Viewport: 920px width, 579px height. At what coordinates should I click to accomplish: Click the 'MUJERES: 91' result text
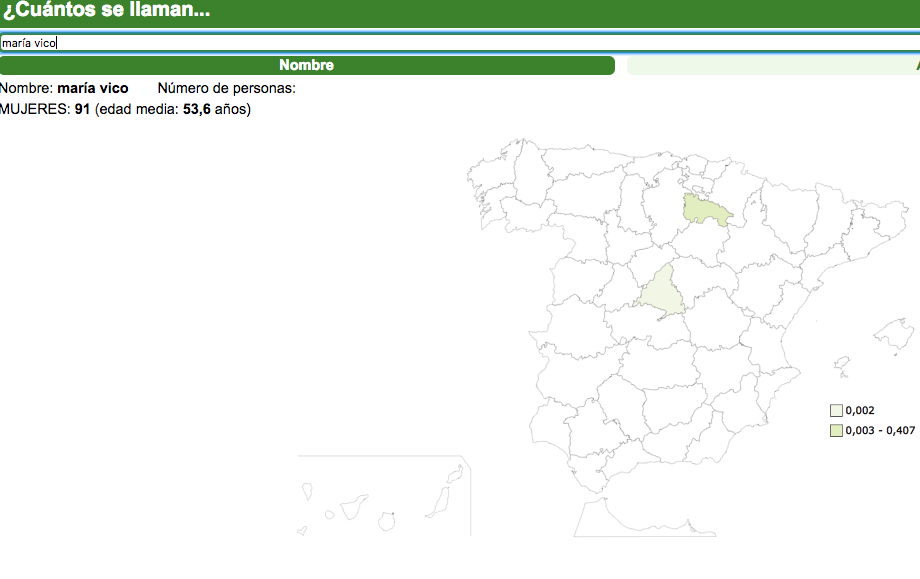(45, 109)
